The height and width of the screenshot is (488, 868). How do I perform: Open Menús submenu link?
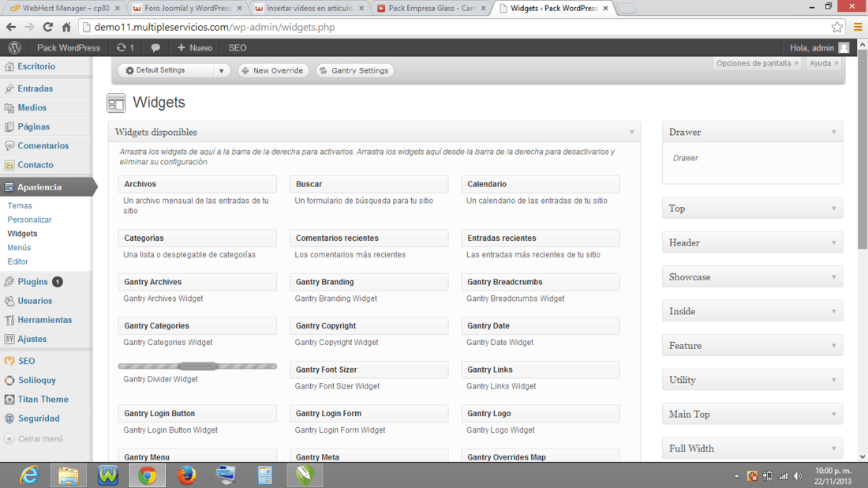pyautogui.click(x=19, y=248)
